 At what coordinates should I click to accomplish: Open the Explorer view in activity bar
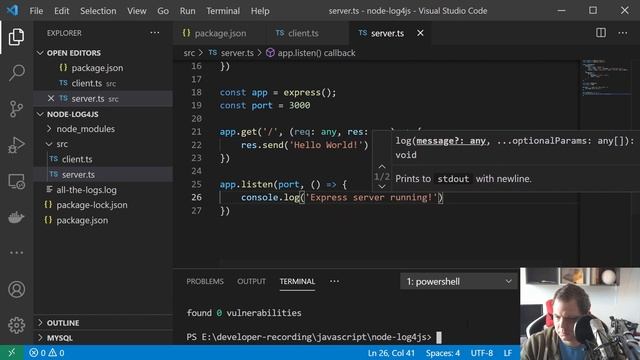16,37
